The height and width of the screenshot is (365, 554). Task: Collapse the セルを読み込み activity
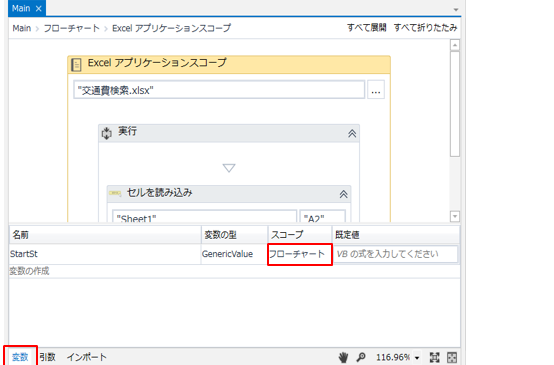pos(343,194)
